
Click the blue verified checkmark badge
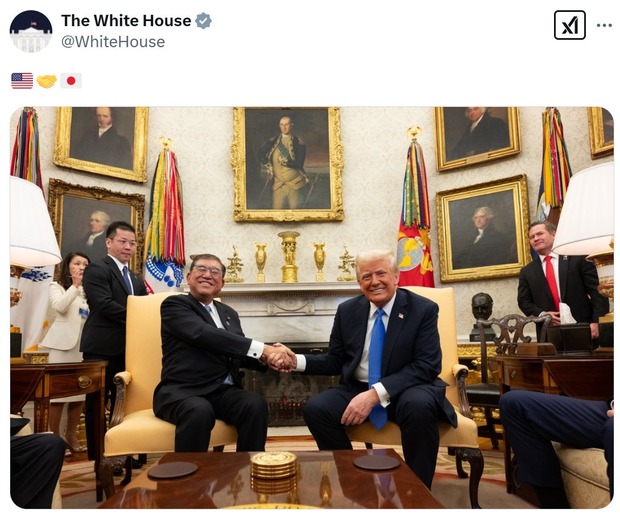click(204, 21)
